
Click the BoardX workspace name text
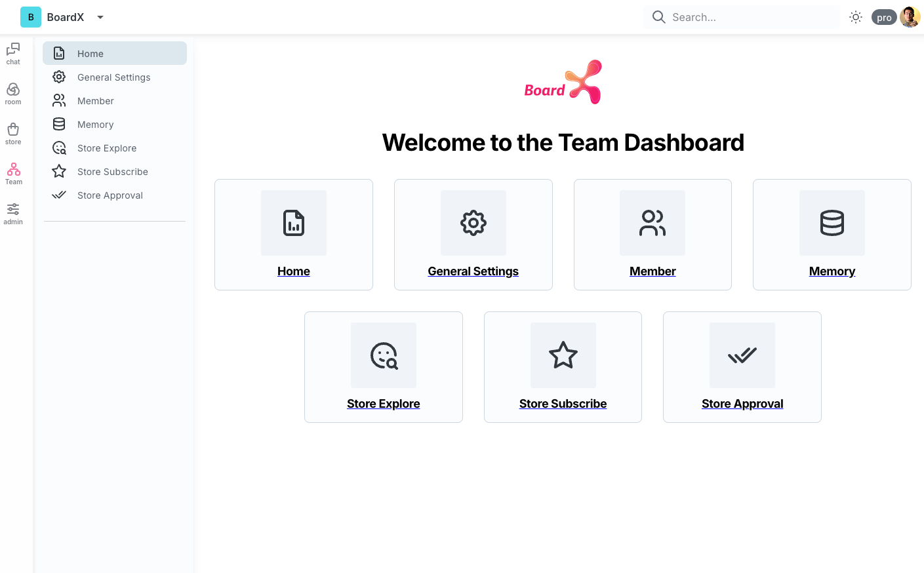point(66,17)
